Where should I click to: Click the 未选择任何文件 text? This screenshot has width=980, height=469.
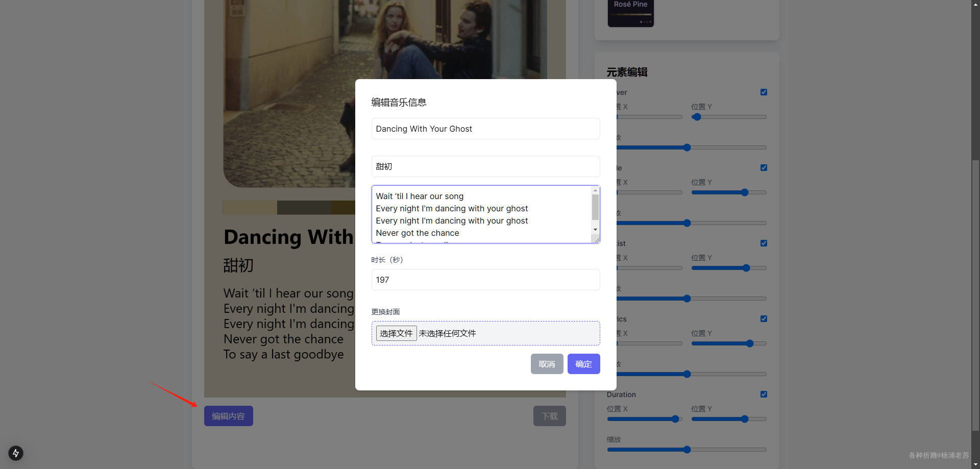447,333
